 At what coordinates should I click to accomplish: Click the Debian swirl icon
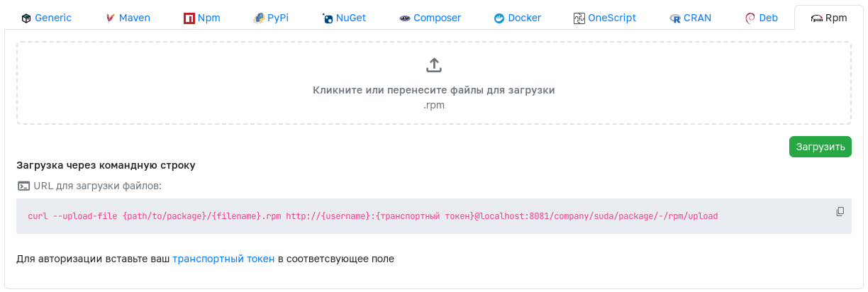750,18
